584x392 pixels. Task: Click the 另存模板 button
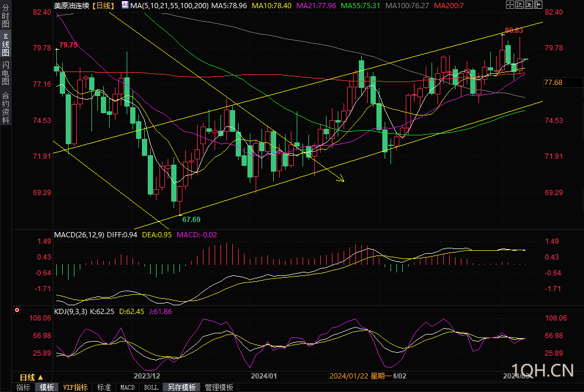[x=182, y=387]
